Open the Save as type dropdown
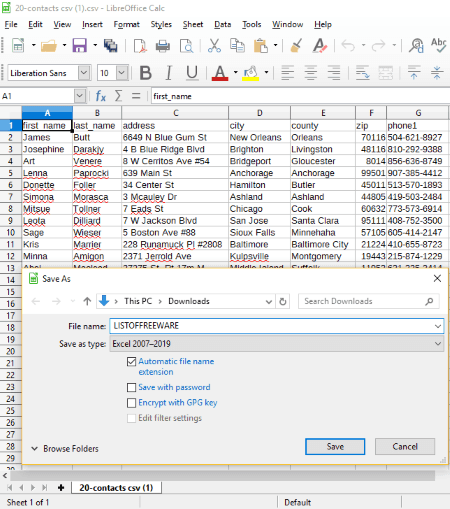 [438, 344]
